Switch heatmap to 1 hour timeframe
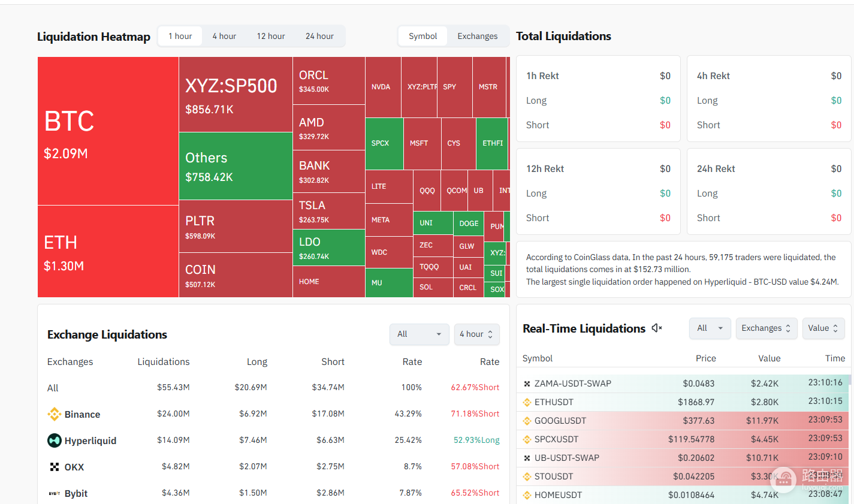This screenshot has width=854, height=504. [180, 36]
